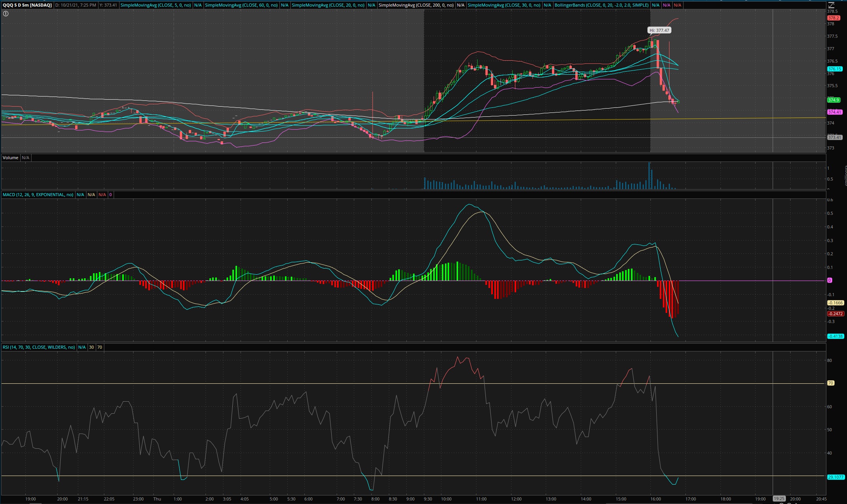The height and width of the screenshot is (504, 847).
Task: Select the MACD (12, 26, 9, EXPONENTIAL, no) label
Action: [38, 195]
